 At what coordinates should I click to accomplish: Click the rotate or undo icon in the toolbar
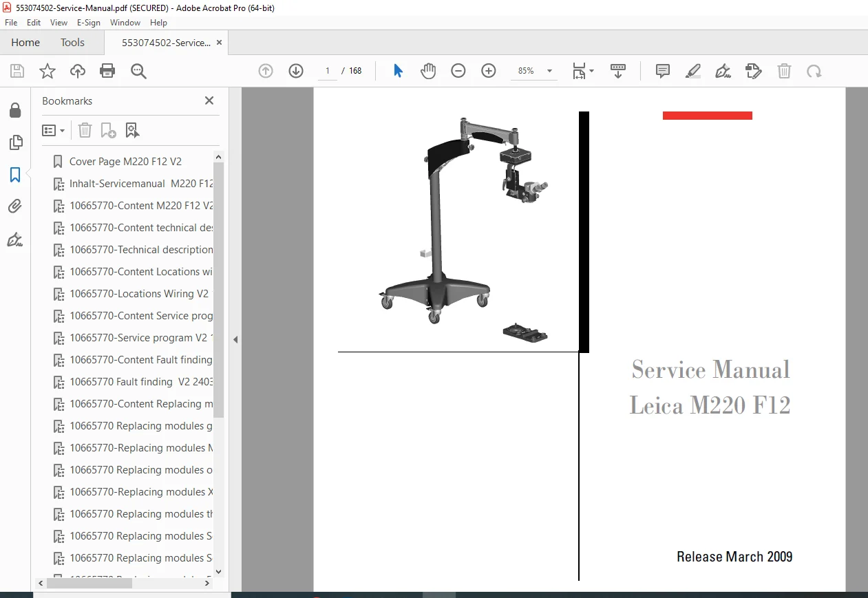[814, 71]
